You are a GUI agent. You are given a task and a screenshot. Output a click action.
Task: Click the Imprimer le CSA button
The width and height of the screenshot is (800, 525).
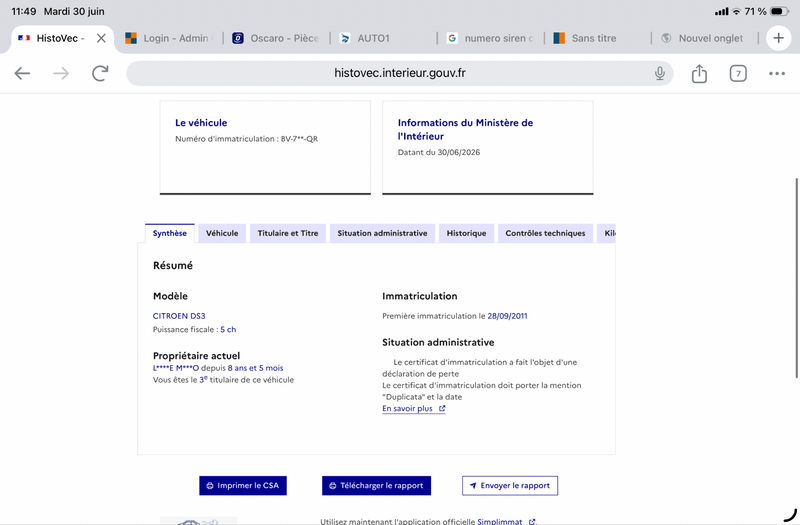[x=243, y=486]
